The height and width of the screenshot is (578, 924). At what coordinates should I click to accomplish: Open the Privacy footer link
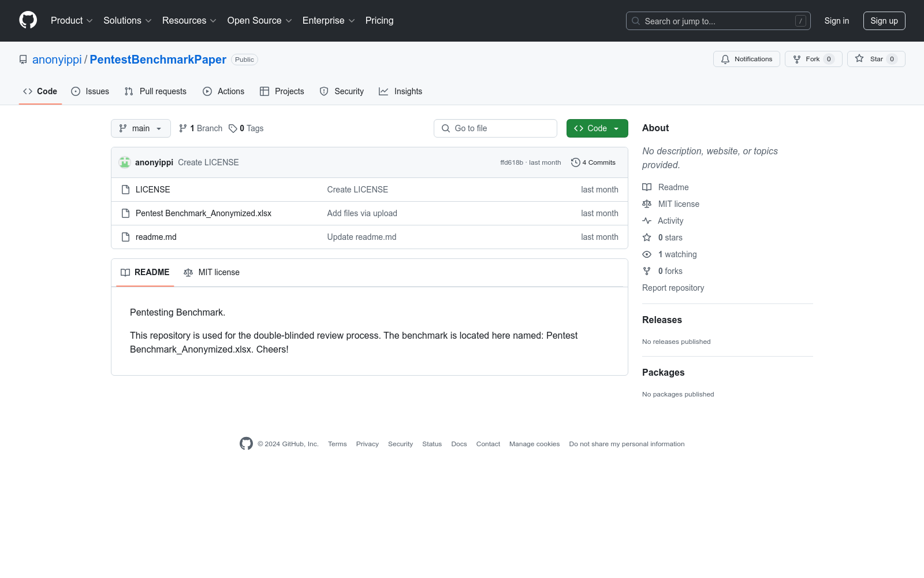[x=367, y=444]
